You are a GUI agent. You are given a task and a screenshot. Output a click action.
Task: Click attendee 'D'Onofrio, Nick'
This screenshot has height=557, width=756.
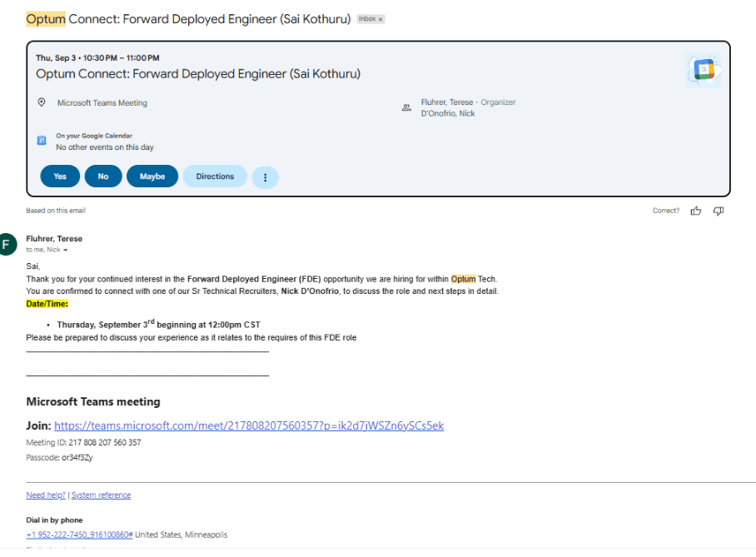pos(448,113)
